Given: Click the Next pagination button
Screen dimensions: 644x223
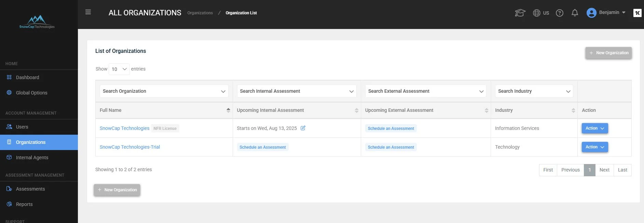Looking at the screenshot, I should 604,170.
